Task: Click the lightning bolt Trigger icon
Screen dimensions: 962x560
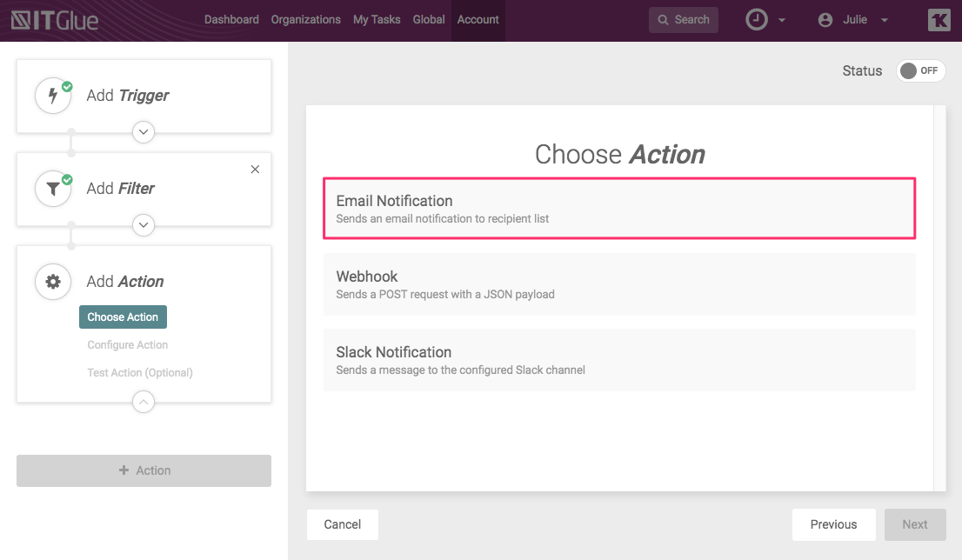Action: tap(53, 96)
